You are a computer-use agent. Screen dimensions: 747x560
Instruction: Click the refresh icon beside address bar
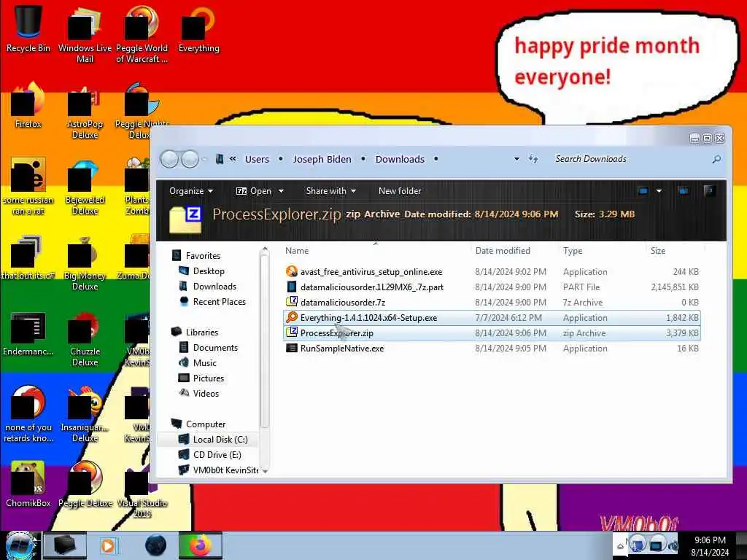click(533, 158)
